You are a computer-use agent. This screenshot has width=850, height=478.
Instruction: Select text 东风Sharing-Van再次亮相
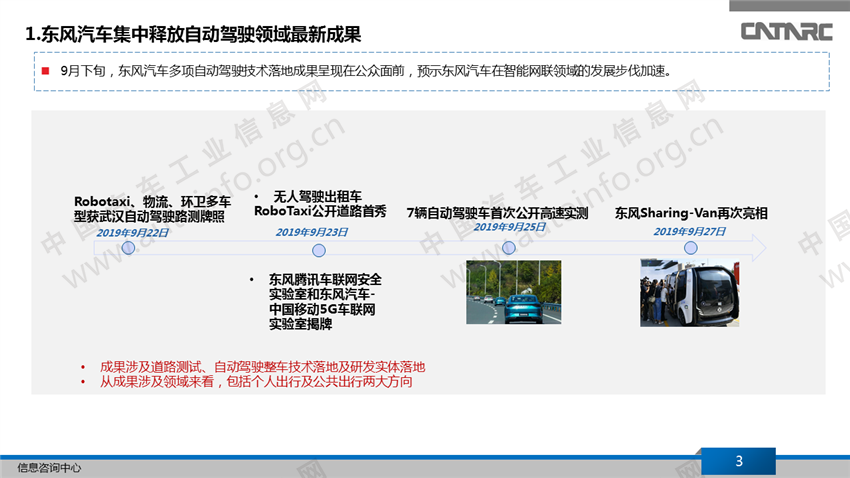click(691, 213)
